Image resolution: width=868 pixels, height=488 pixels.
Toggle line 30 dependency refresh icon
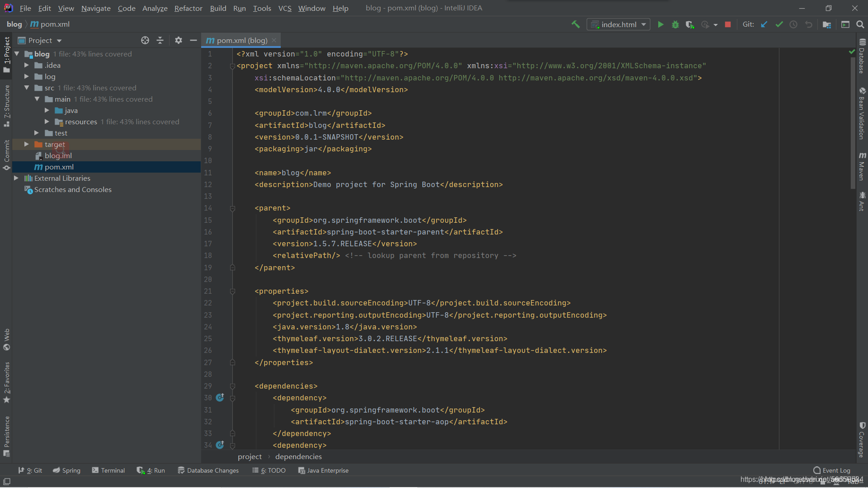[x=220, y=397]
